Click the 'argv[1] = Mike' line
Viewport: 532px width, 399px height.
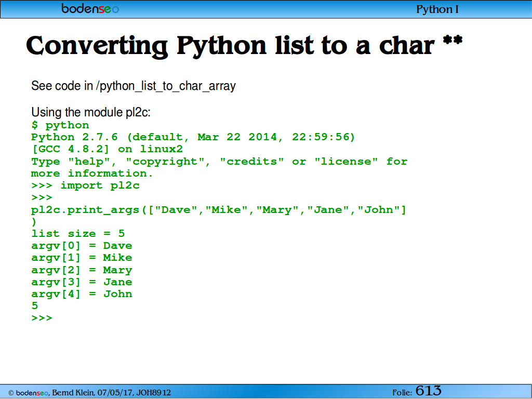[82, 258]
